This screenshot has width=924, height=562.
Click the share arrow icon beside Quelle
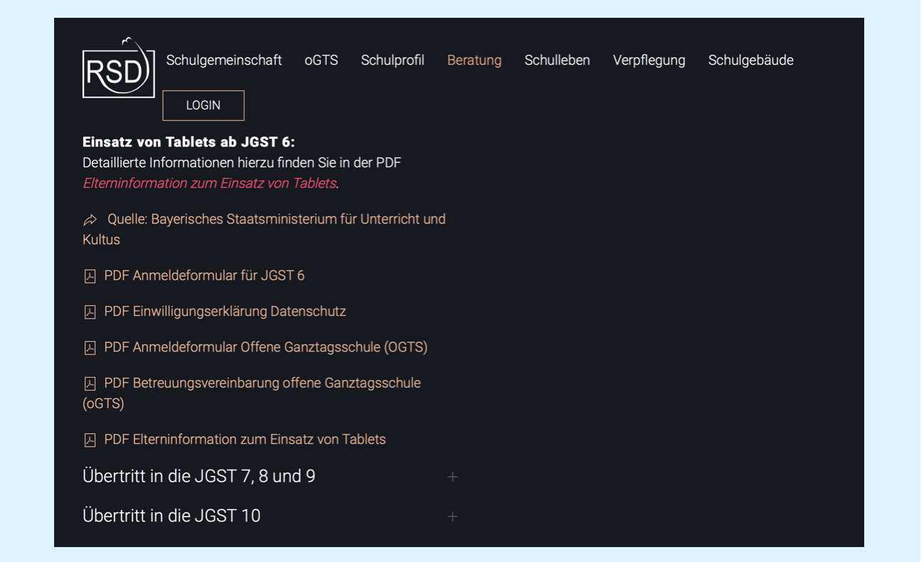(90, 220)
